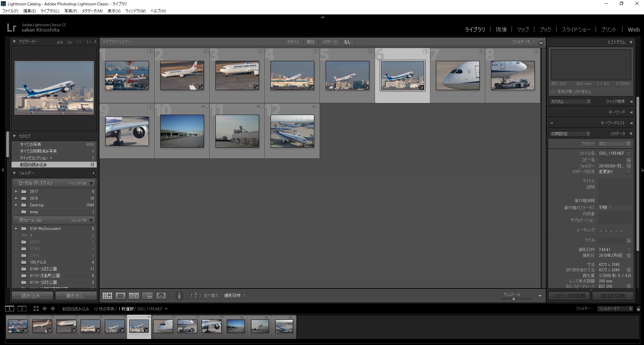Expand the 2018 folder
644x345 pixels.
(x=16, y=198)
